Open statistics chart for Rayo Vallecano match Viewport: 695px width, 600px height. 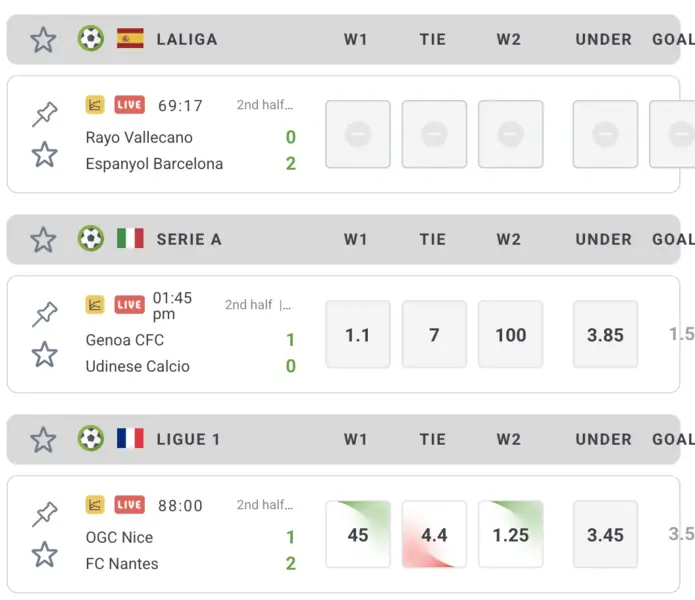[x=95, y=104]
